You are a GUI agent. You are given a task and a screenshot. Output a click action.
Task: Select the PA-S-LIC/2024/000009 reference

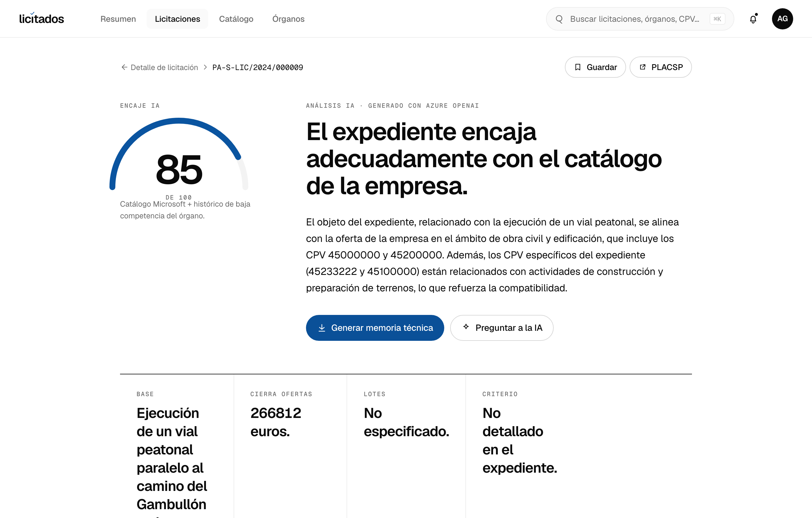pyautogui.click(x=258, y=67)
